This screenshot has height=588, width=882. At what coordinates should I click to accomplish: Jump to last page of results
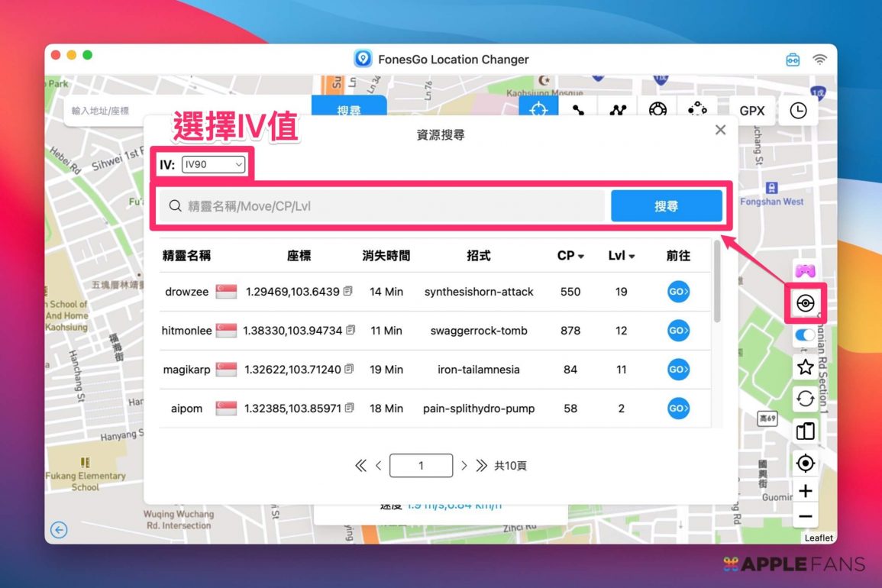click(x=481, y=466)
